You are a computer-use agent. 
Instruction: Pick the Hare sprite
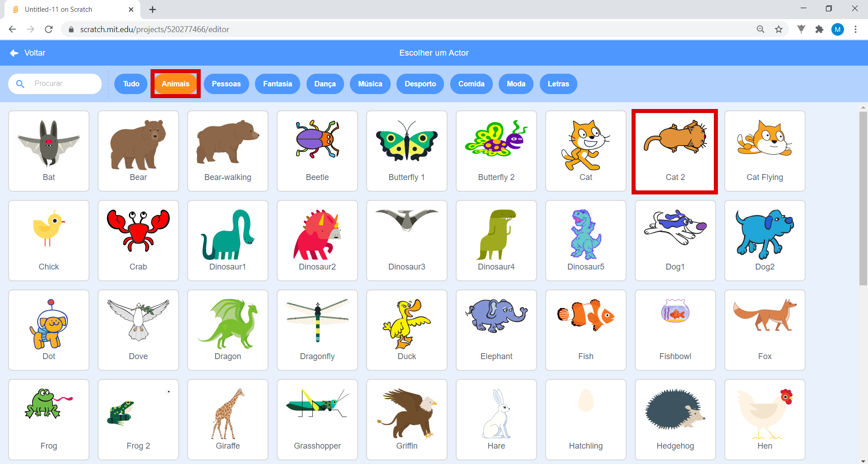pyautogui.click(x=496, y=420)
